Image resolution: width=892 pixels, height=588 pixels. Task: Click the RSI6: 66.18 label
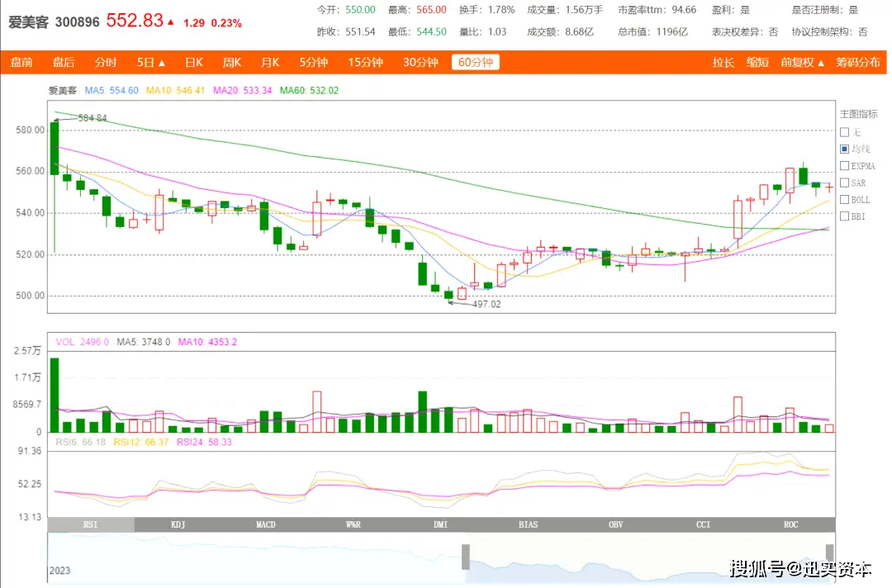81,442
